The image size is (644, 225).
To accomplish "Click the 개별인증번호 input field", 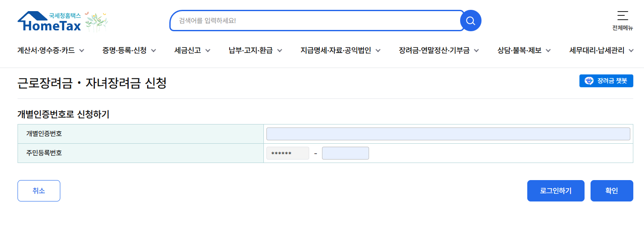I will point(448,134).
